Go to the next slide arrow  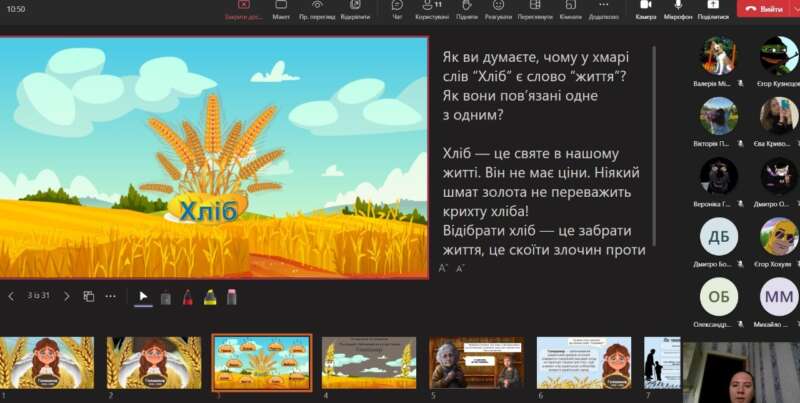click(67, 296)
